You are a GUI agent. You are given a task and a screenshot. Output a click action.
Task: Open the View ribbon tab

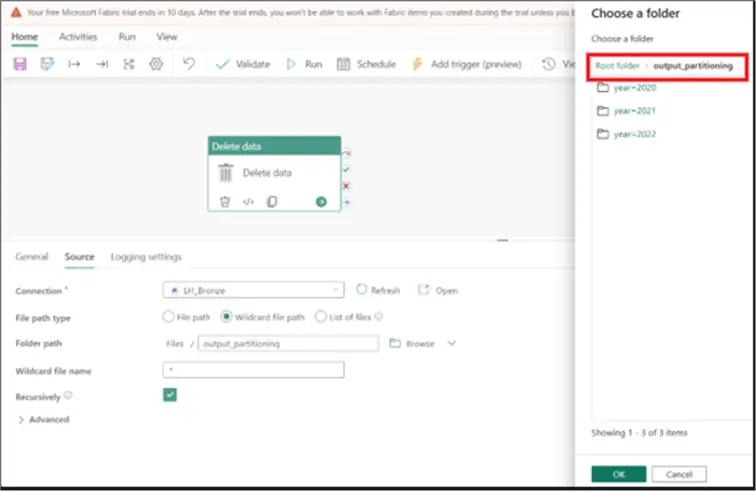(167, 37)
